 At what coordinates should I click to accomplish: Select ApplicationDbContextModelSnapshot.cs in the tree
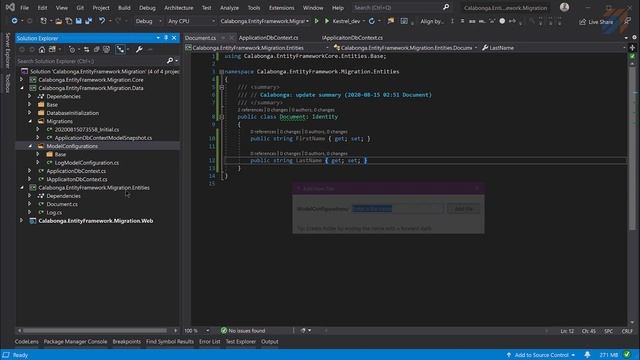pos(103,138)
